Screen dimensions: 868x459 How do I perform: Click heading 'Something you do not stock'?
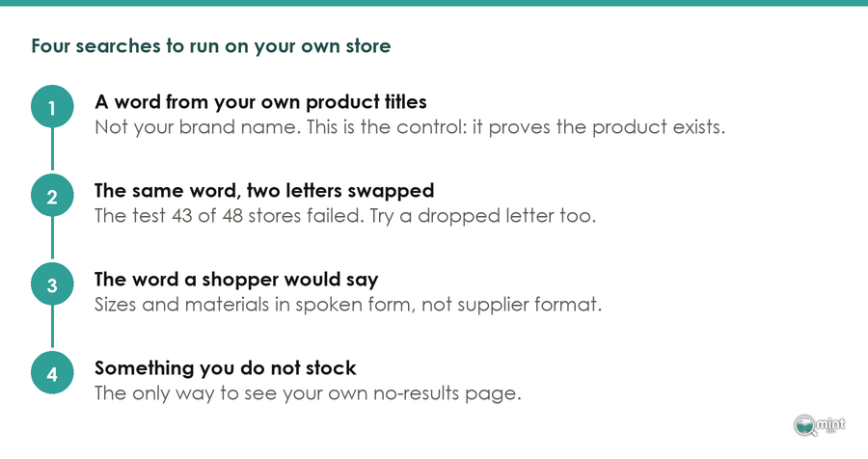point(226,368)
